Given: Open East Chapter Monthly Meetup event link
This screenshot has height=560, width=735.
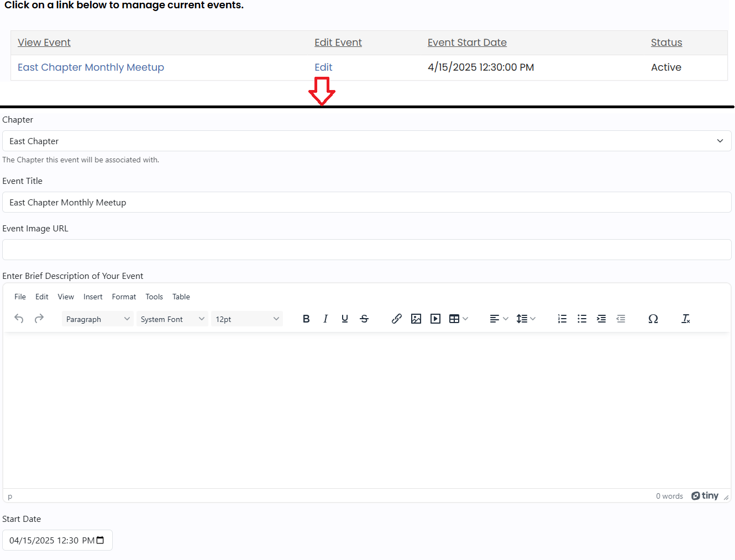Looking at the screenshot, I should (91, 67).
